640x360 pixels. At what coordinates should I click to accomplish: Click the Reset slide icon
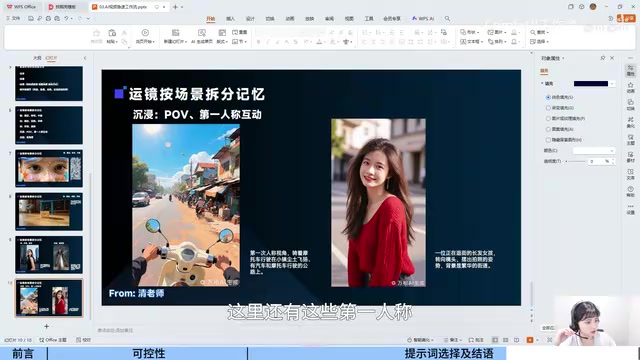tap(240, 32)
